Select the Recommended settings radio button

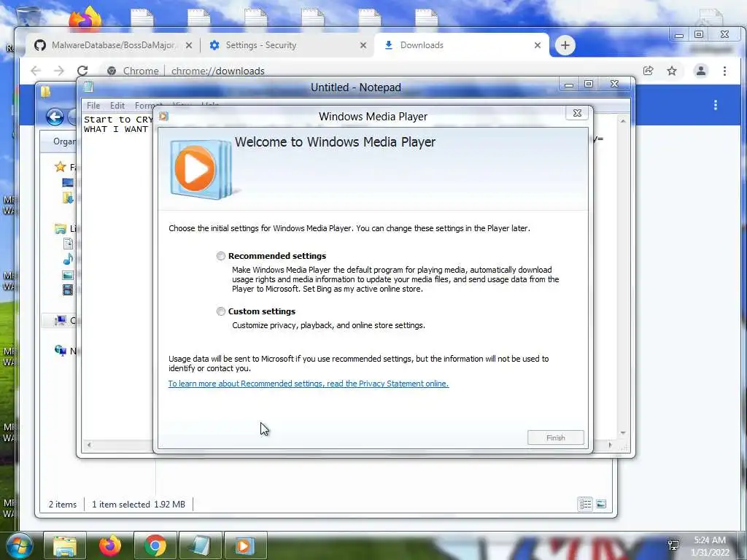point(220,256)
